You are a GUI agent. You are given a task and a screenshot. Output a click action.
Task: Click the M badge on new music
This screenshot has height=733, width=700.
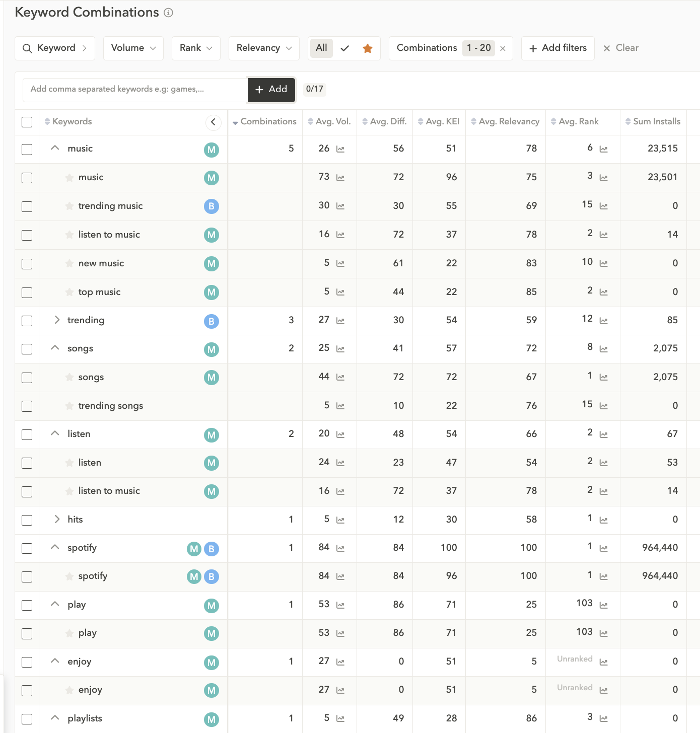click(212, 263)
